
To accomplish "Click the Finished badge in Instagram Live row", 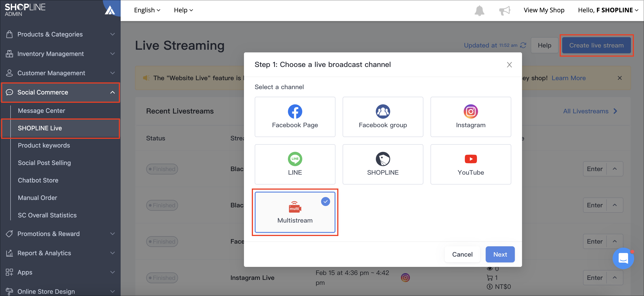I will tap(162, 278).
